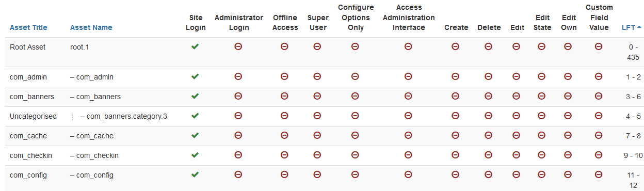Click the green Site Login check for com_banners
644x191 pixels.
(x=195, y=96)
